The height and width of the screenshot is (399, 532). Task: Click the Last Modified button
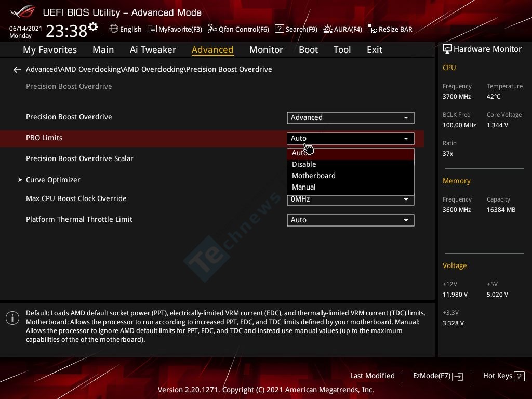pyautogui.click(x=372, y=376)
